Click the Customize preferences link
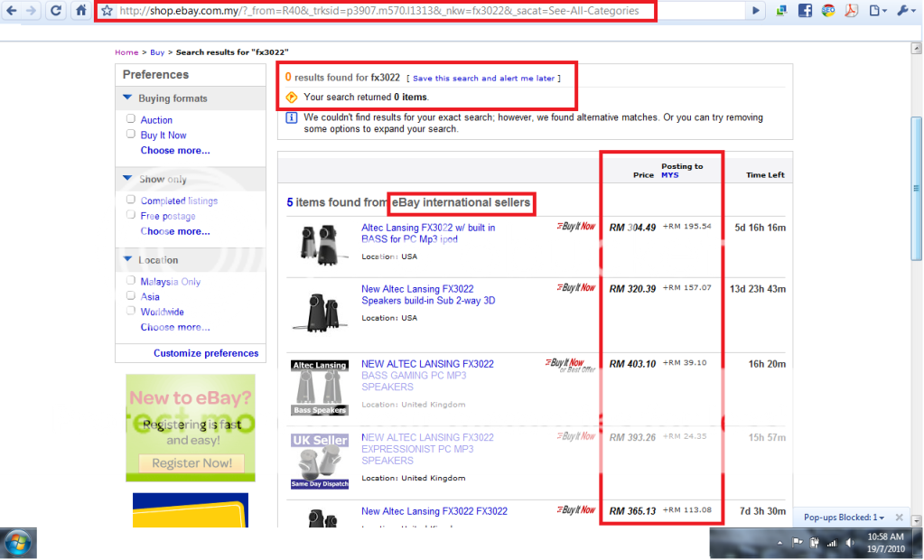Viewport: 924px width, 560px height. click(206, 353)
